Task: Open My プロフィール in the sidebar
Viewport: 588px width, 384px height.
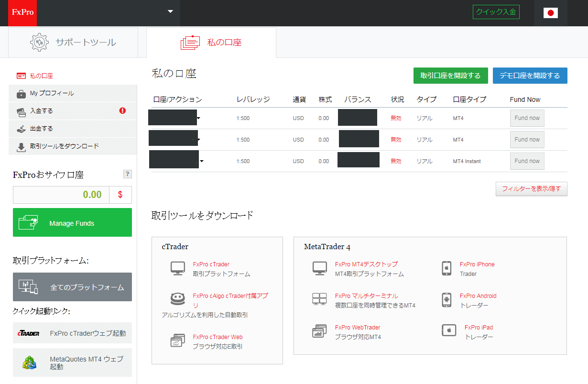Action: tap(73, 93)
